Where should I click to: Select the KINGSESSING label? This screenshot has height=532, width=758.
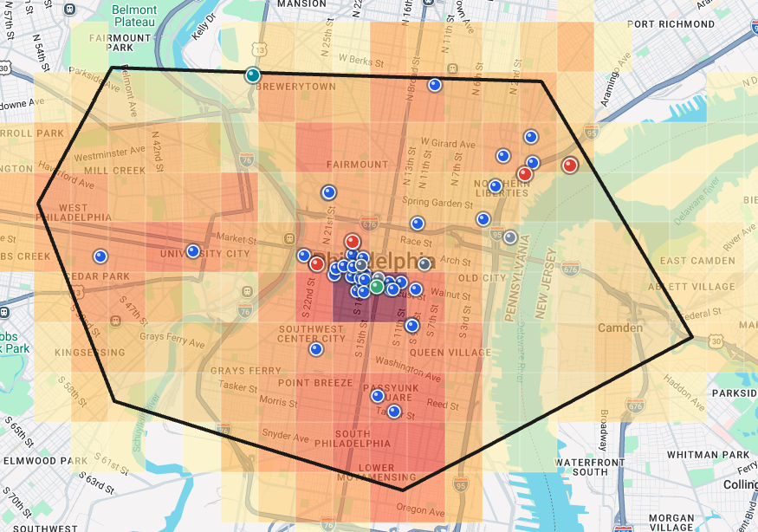[90, 353]
